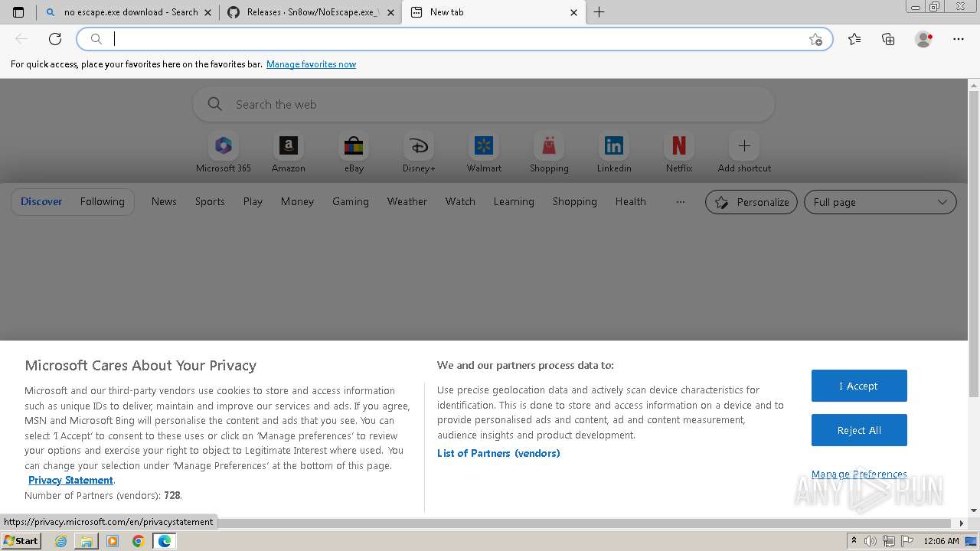
Task: Open the Disney+ shortcut tile
Action: 419,152
